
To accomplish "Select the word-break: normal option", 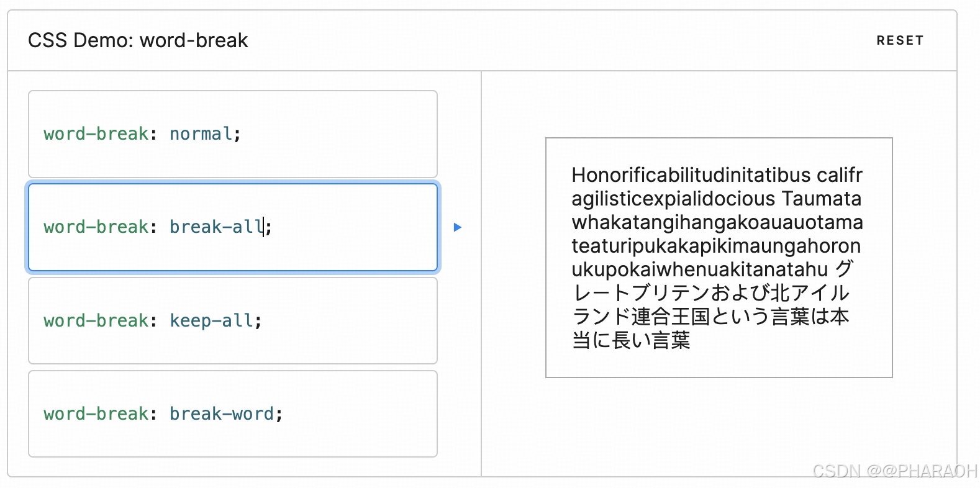I will [x=232, y=134].
